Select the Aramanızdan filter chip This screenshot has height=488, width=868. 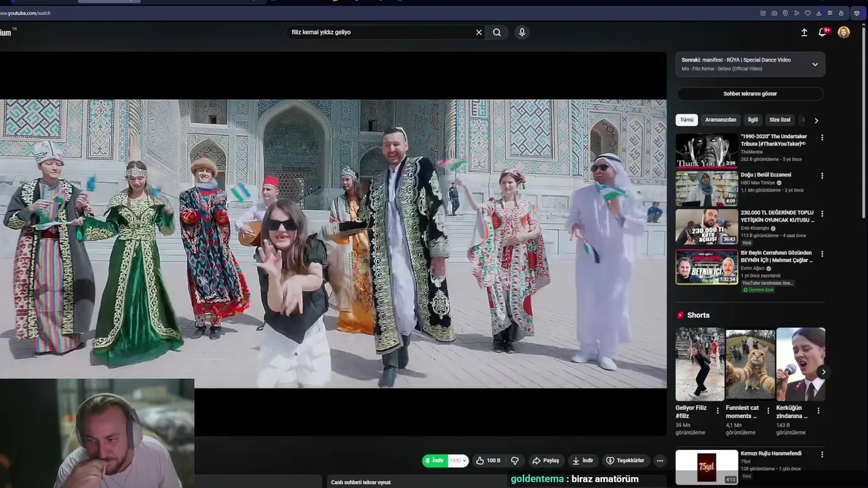click(721, 120)
